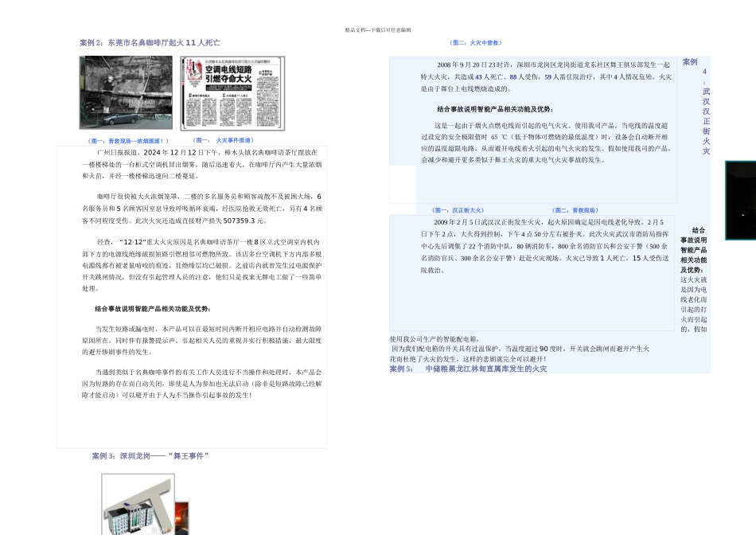Open the small fire photo beside the building
This screenshot has width=756, height=535.
(181, 517)
